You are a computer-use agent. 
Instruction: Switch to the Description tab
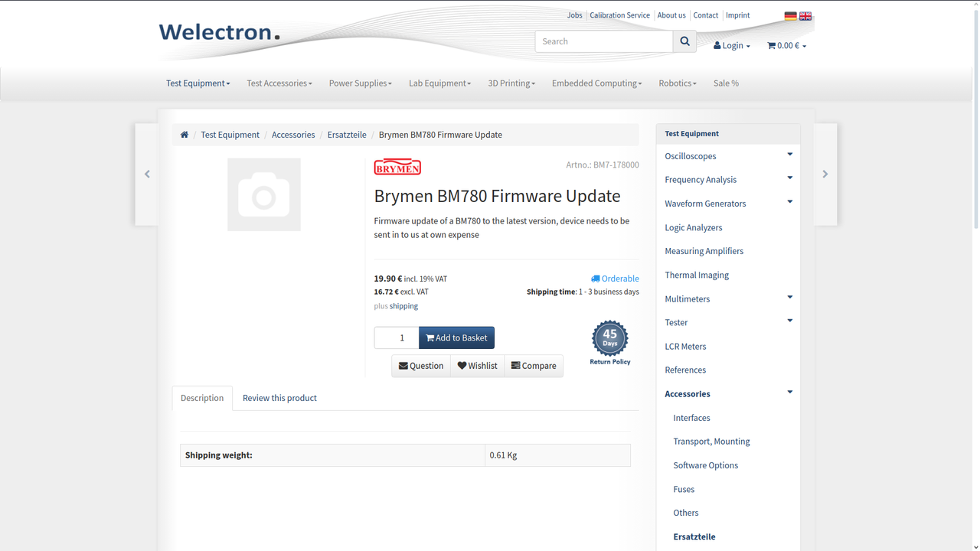(202, 398)
